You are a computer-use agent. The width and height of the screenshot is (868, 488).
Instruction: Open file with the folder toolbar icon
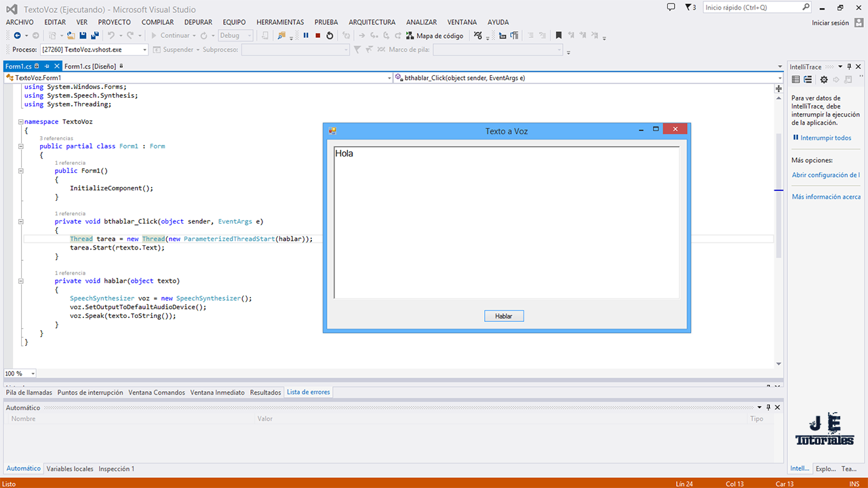pyautogui.click(x=71, y=35)
